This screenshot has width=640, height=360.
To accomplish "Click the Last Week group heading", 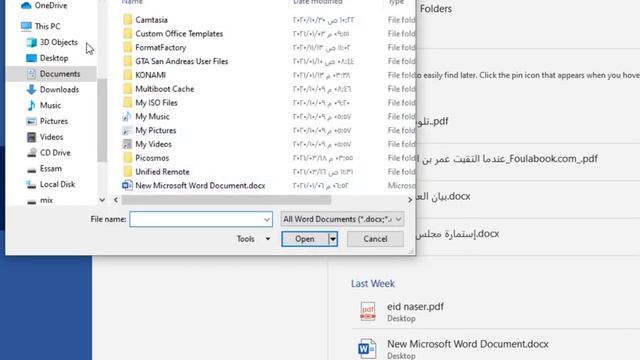I will pos(373,283).
